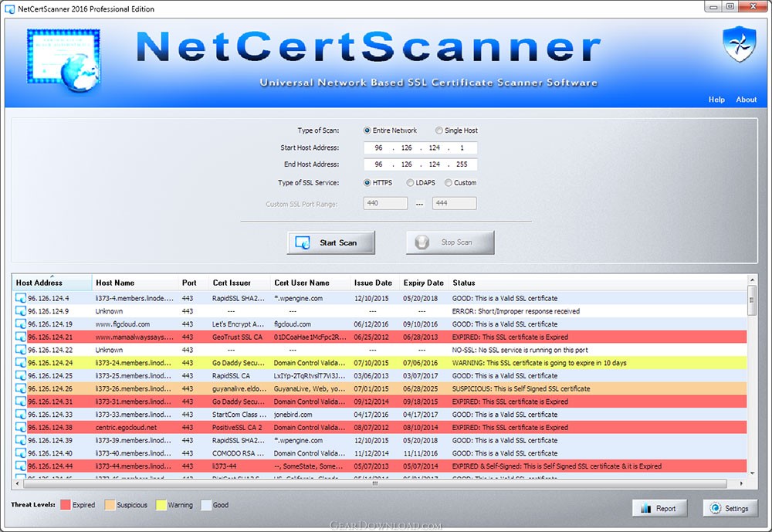This screenshot has height=532, width=772.
Task: Click the orange Suspicious threat level swatch
Action: click(110, 505)
